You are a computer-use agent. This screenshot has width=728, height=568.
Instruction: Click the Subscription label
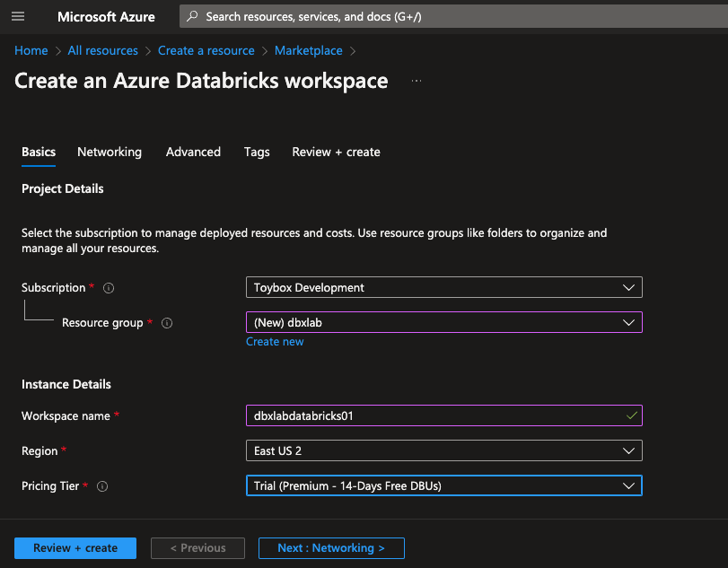[x=53, y=288]
